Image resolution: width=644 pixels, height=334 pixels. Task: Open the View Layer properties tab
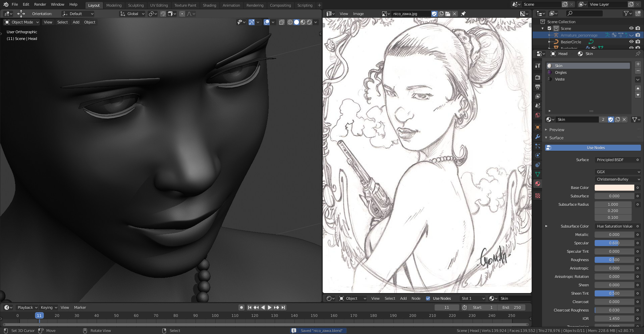pos(538,96)
